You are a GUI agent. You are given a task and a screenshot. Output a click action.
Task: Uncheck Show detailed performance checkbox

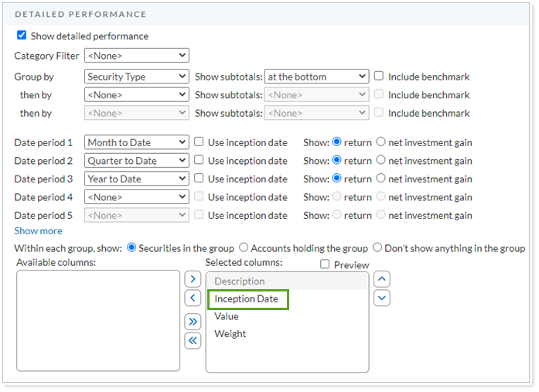22,36
